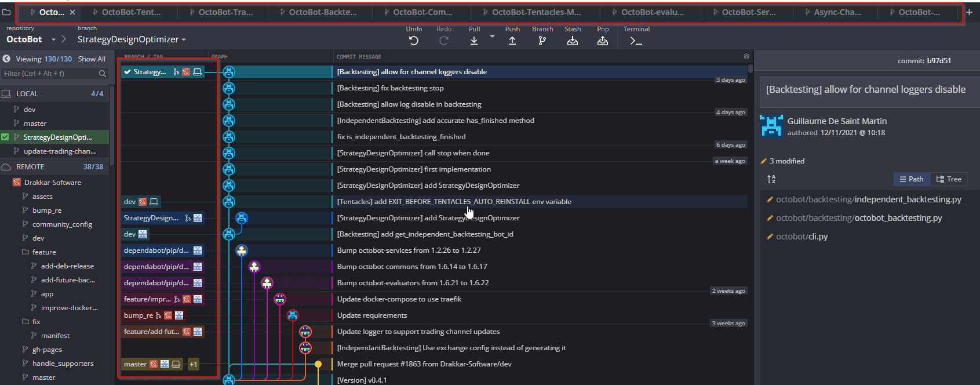
Task: Pull changes with the Pull icon
Action: [x=474, y=41]
